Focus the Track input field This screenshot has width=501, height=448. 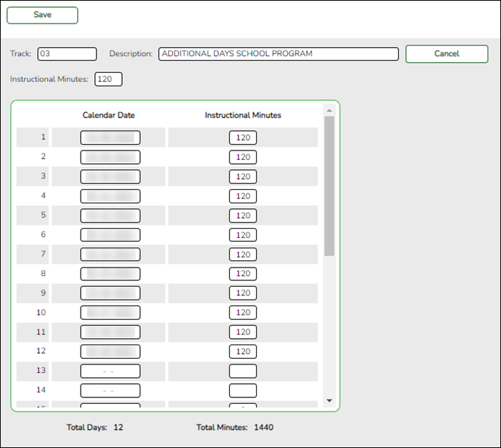[x=67, y=54]
